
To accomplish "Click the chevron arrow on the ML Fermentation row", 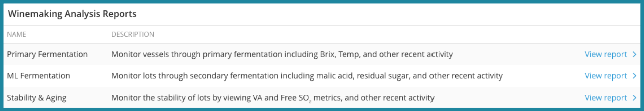I will click(634, 76).
